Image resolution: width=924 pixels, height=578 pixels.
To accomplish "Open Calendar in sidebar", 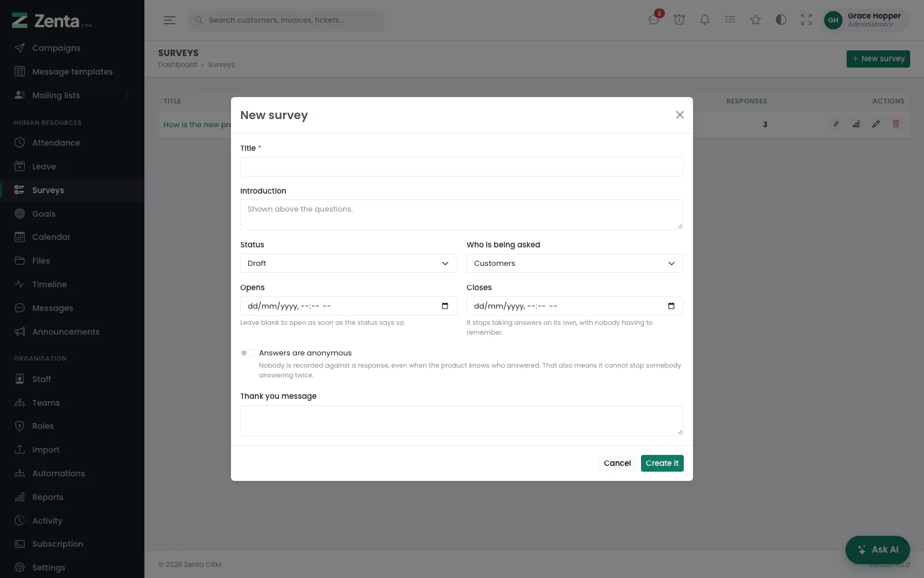I will pyautogui.click(x=72, y=237).
